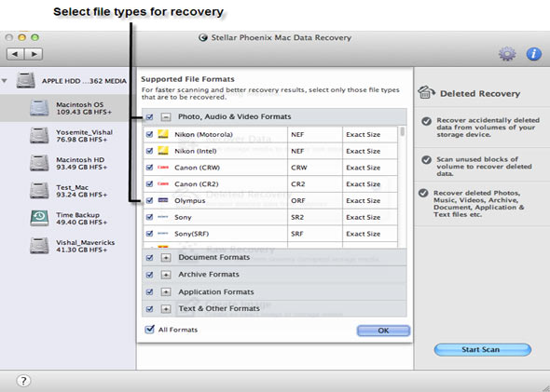This screenshot has height=392, width=550.
Task: Select the Test_Mac volume icon
Action: coord(39,191)
